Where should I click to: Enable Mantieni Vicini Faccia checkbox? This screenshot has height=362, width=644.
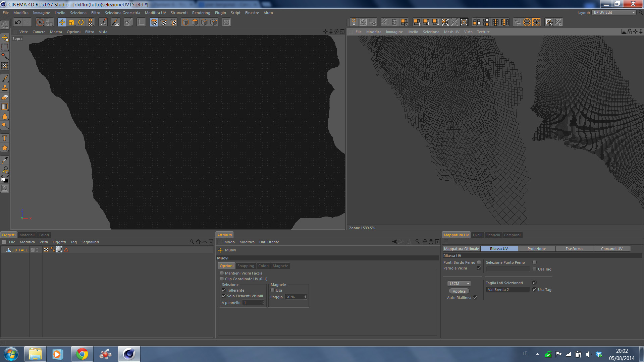tap(222, 273)
